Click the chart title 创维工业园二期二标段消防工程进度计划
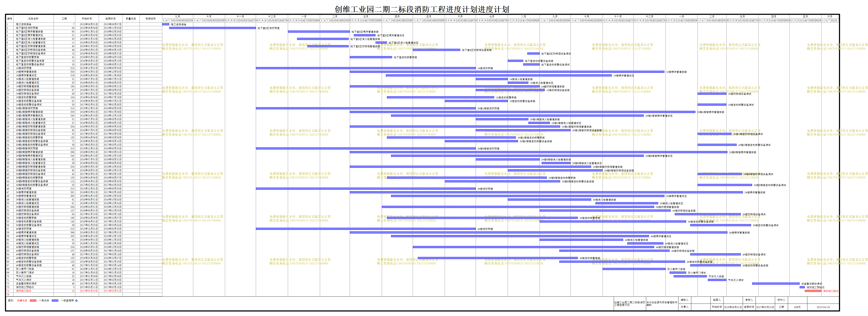This screenshot has height=316, width=868. (x=422, y=9)
